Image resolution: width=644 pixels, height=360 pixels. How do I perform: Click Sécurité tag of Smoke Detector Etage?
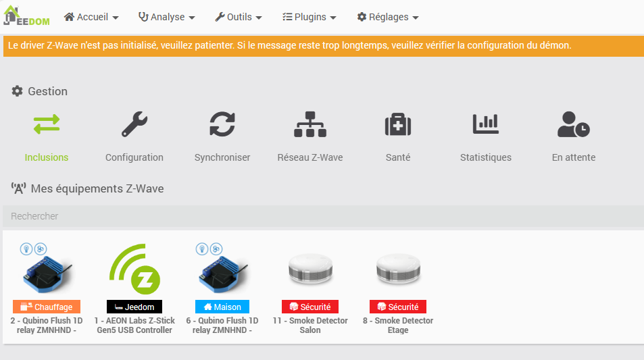coord(398,307)
